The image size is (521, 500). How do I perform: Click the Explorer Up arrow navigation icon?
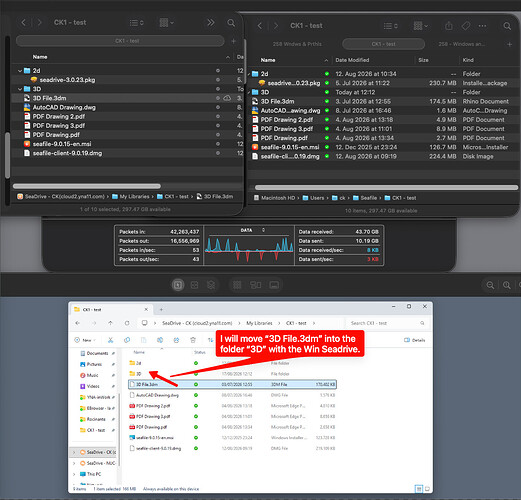(x=110, y=323)
